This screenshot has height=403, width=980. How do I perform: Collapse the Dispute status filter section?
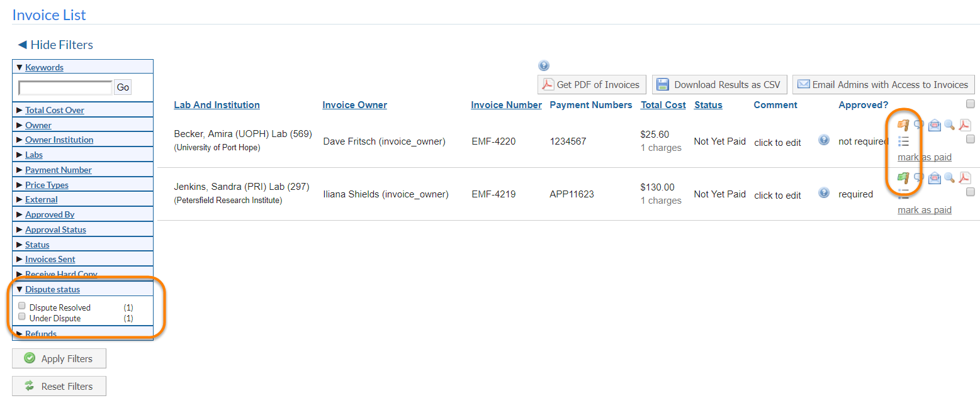(x=52, y=289)
